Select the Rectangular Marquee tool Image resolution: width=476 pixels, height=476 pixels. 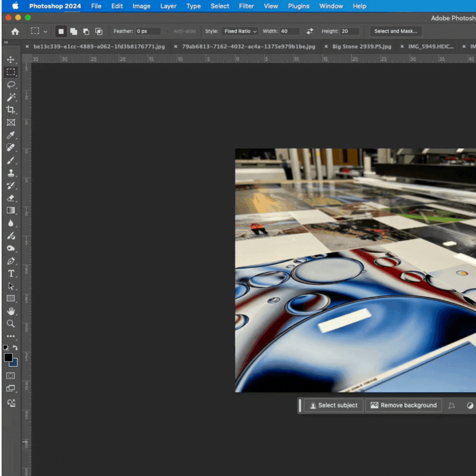coord(11,72)
